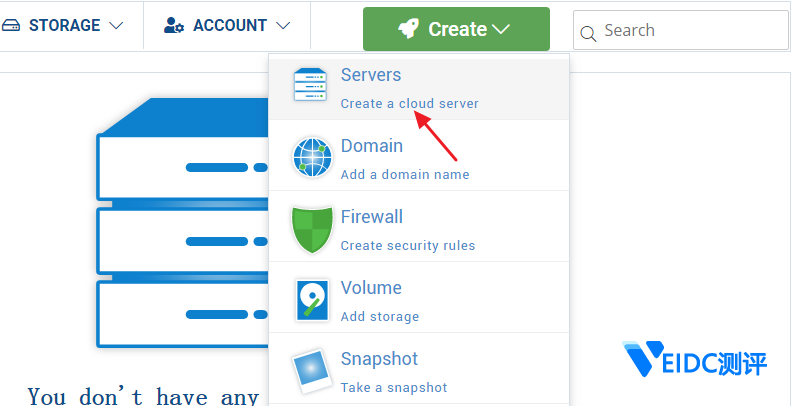Open the STORAGE menu
Screen dimensions: 792x406
pyautogui.click(x=63, y=25)
